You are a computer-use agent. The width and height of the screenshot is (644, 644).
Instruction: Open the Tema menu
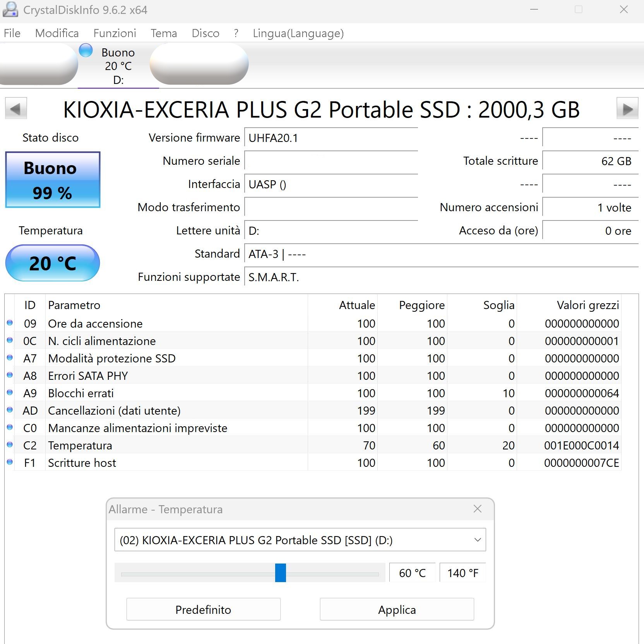click(x=163, y=33)
